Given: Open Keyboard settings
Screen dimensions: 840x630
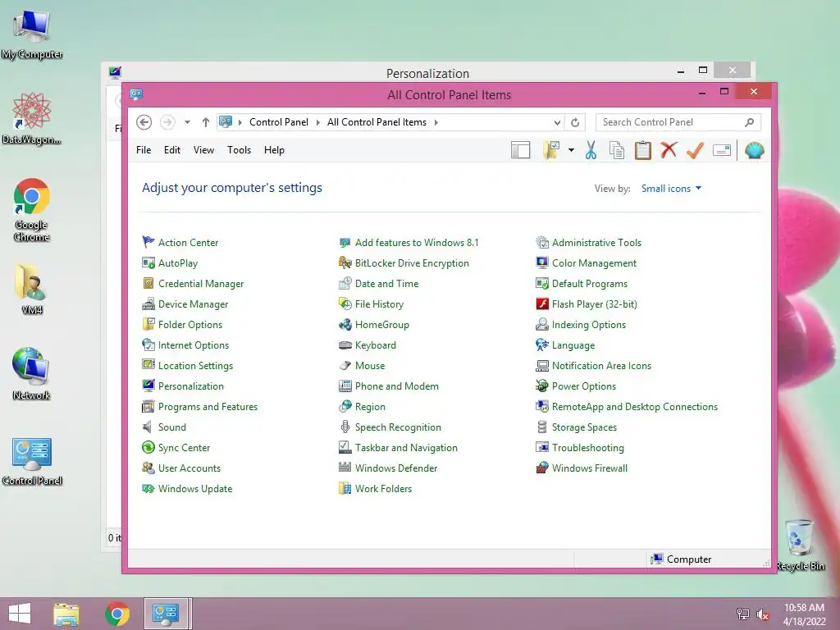Looking at the screenshot, I should point(368,345).
